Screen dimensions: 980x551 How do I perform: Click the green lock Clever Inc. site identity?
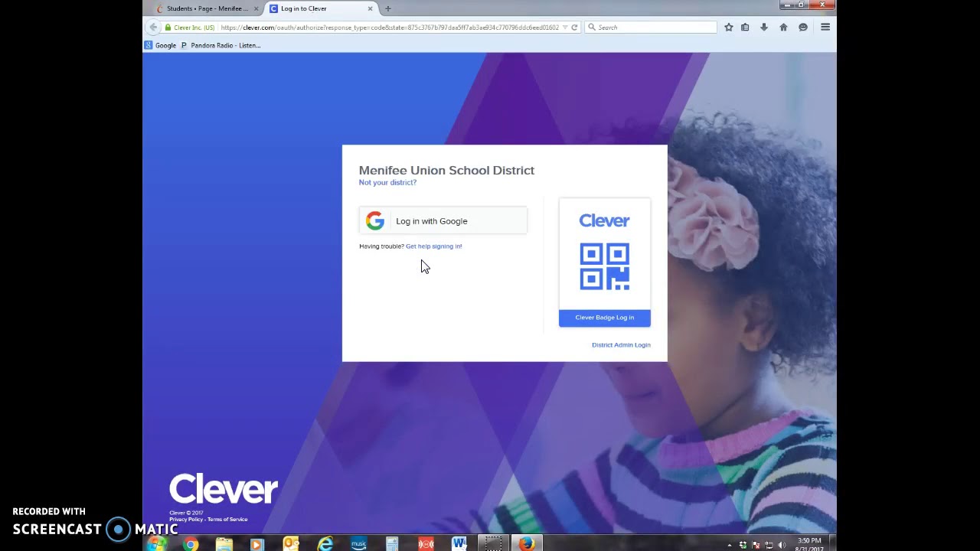pyautogui.click(x=190, y=28)
